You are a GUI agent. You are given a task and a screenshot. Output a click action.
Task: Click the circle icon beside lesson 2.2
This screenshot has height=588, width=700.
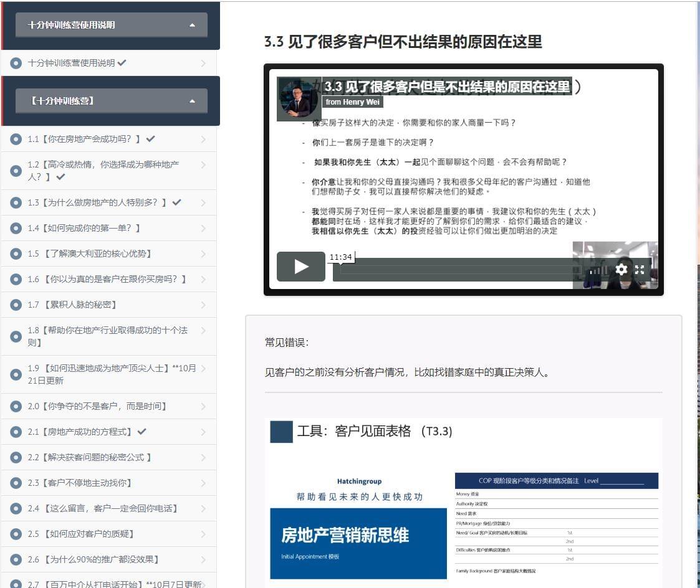16,457
